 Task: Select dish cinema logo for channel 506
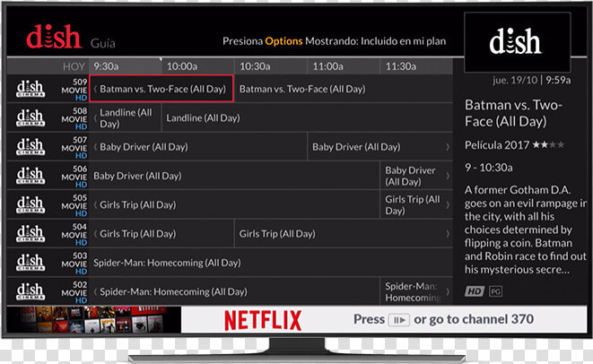[31, 176]
